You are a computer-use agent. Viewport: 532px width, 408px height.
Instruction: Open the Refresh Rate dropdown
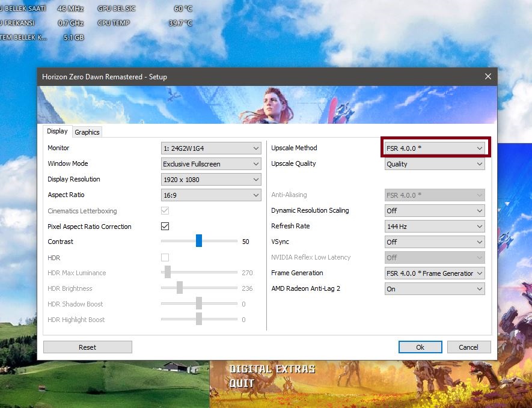click(x=435, y=226)
